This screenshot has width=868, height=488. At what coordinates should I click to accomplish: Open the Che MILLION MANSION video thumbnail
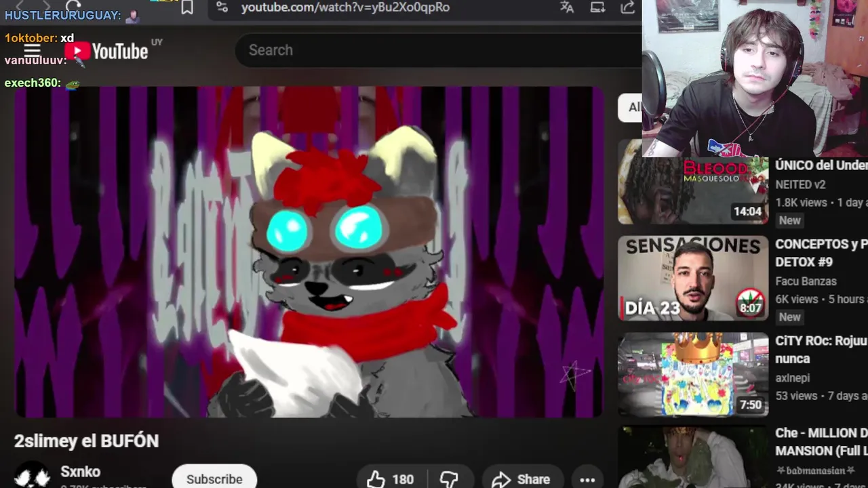click(693, 457)
